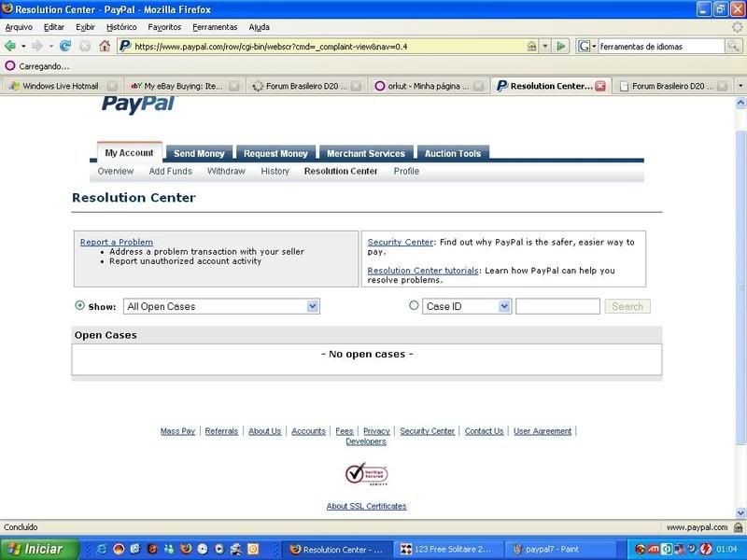Launch Internet Explorer from quick launch

102,549
